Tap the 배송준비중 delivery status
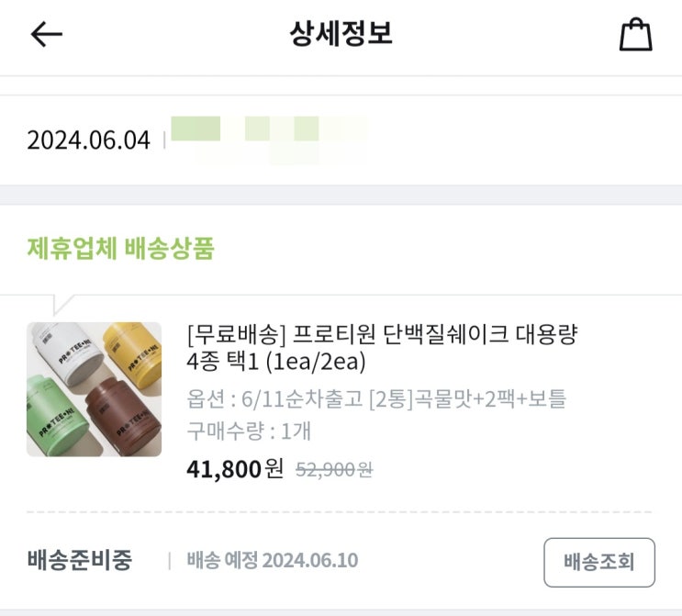 pyautogui.click(x=79, y=561)
